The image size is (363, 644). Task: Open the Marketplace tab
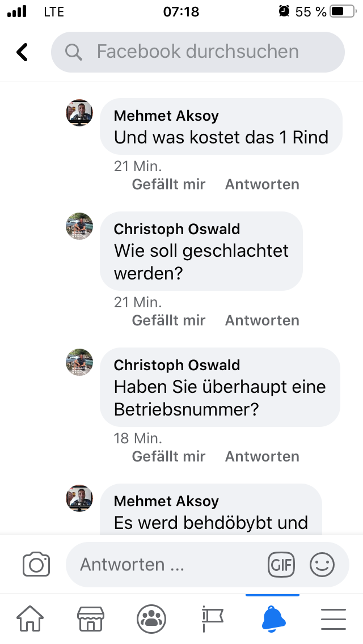pos(91,618)
